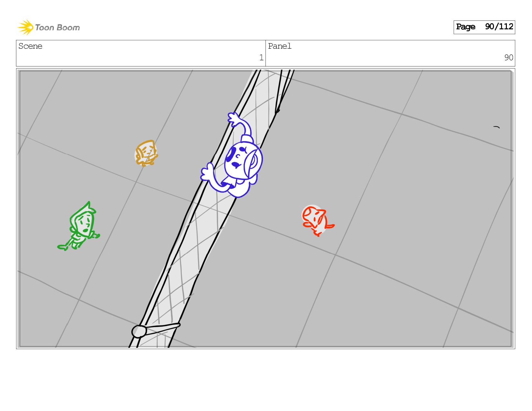The height and width of the screenshot is (411, 532).
Task: Click the Page 90/112 indicator
Action: [484, 27]
